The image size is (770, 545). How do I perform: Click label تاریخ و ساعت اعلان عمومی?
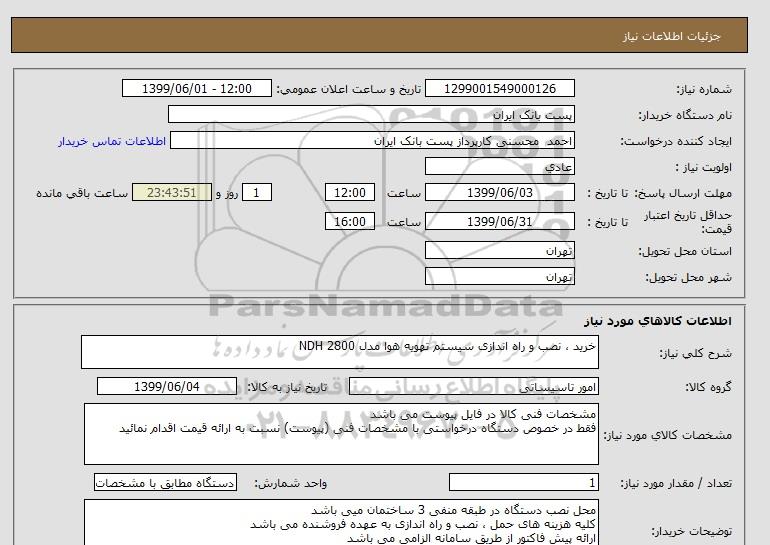349,89
